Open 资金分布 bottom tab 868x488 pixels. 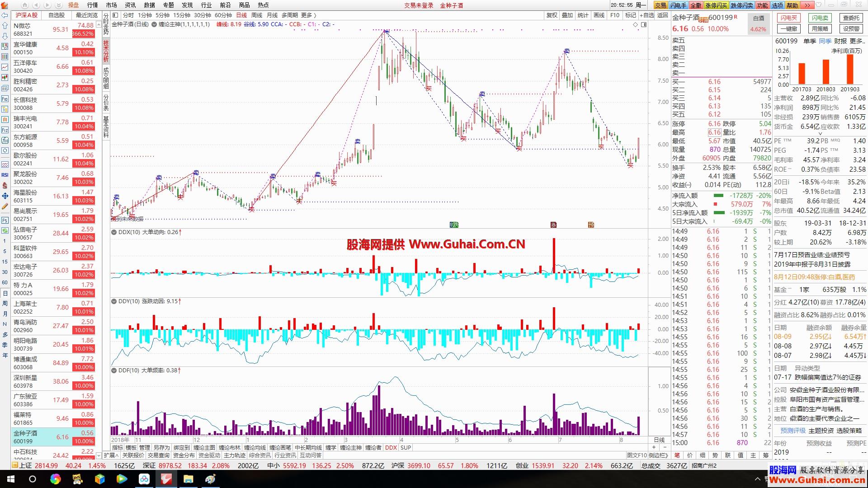pyautogui.click(x=184, y=455)
